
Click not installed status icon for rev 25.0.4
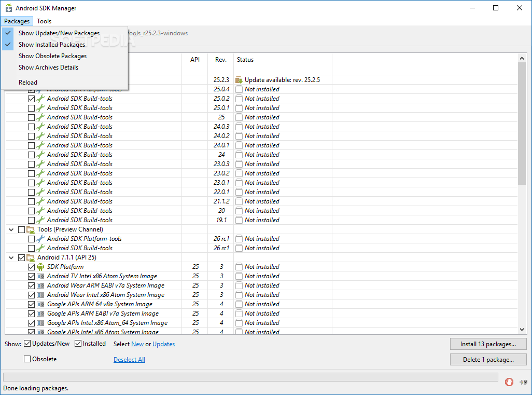pyautogui.click(x=239, y=89)
